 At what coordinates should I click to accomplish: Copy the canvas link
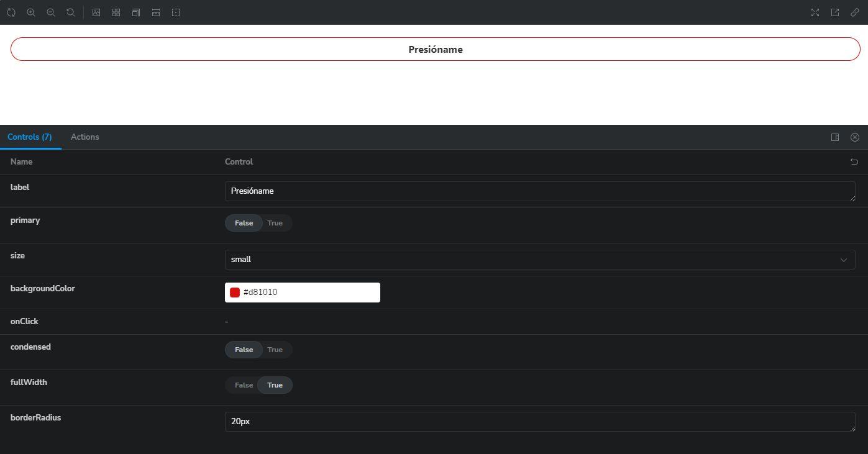pyautogui.click(x=855, y=12)
